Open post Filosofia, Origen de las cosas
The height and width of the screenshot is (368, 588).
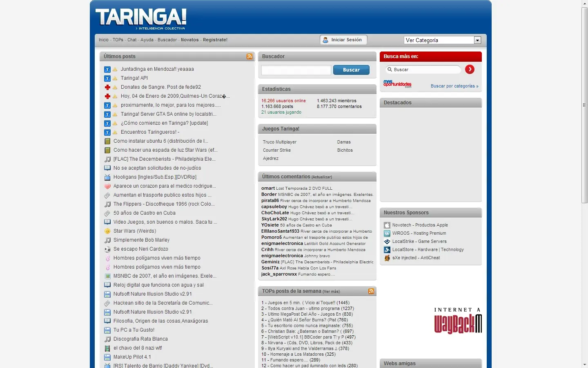160,321
